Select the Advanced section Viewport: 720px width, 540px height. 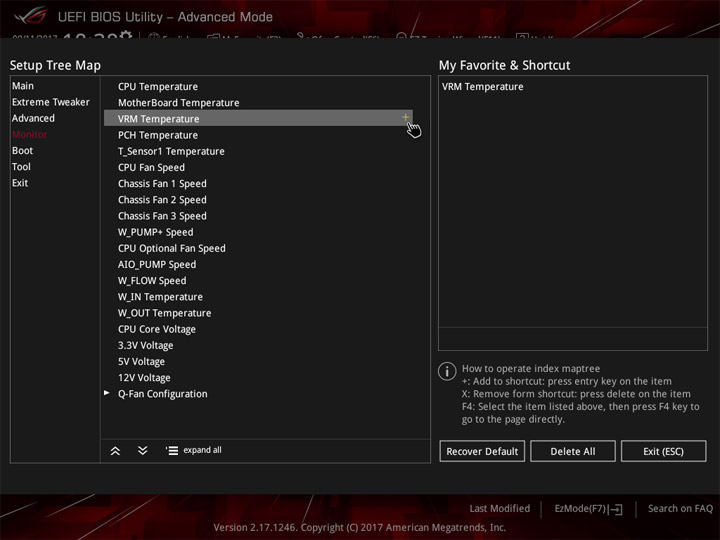point(33,118)
